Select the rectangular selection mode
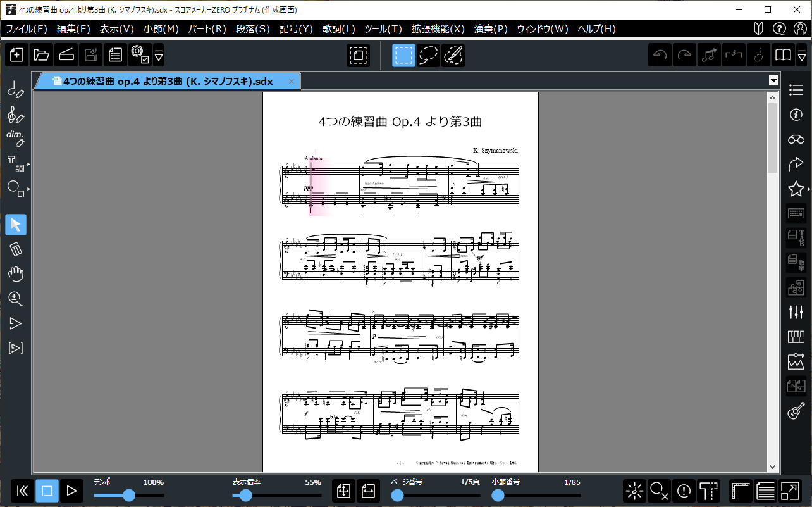The height and width of the screenshot is (507, 812). (404, 56)
